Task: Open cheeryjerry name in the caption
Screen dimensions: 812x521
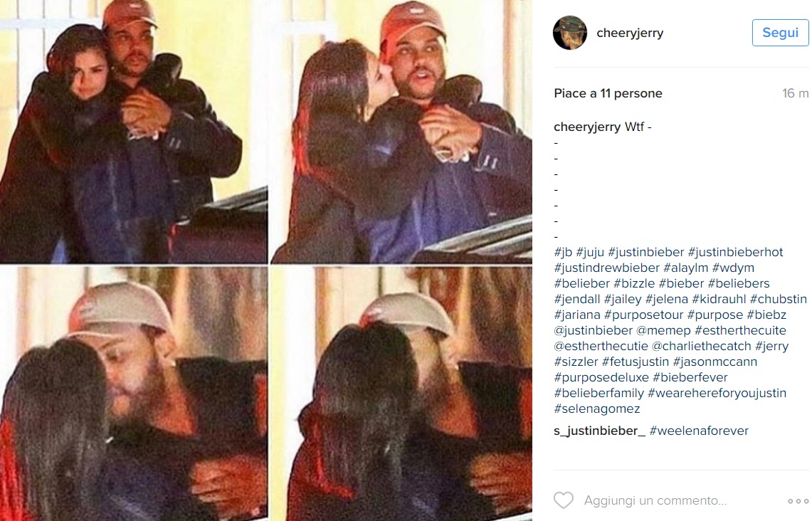Action: coord(587,127)
